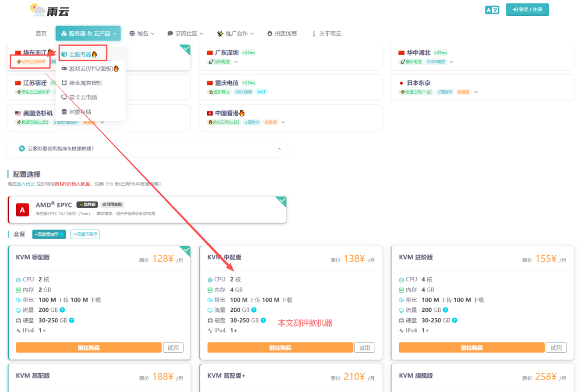Select the 流量不限型 package toggle
The height and width of the screenshot is (392, 582).
(x=85, y=235)
